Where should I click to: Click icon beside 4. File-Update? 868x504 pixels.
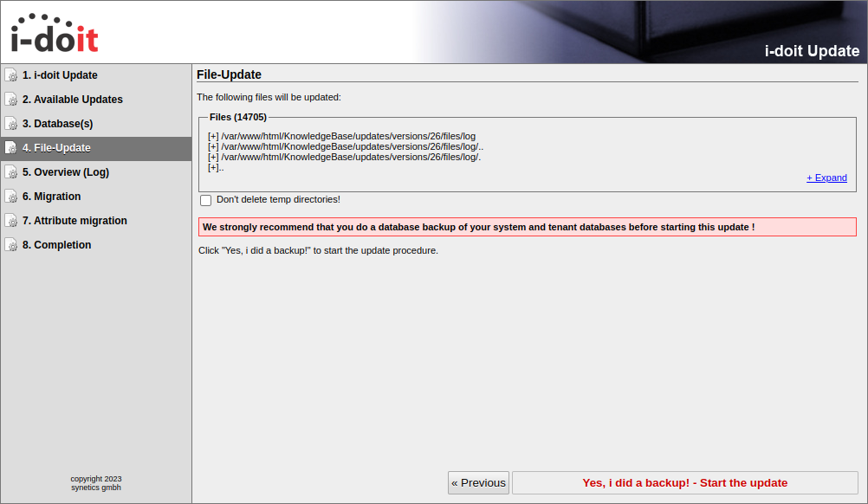(x=11, y=148)
